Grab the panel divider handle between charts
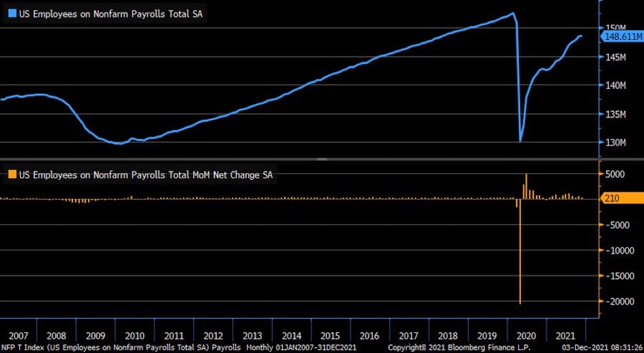644x353 pixels. pyautogui.click(x=322, y=160)
